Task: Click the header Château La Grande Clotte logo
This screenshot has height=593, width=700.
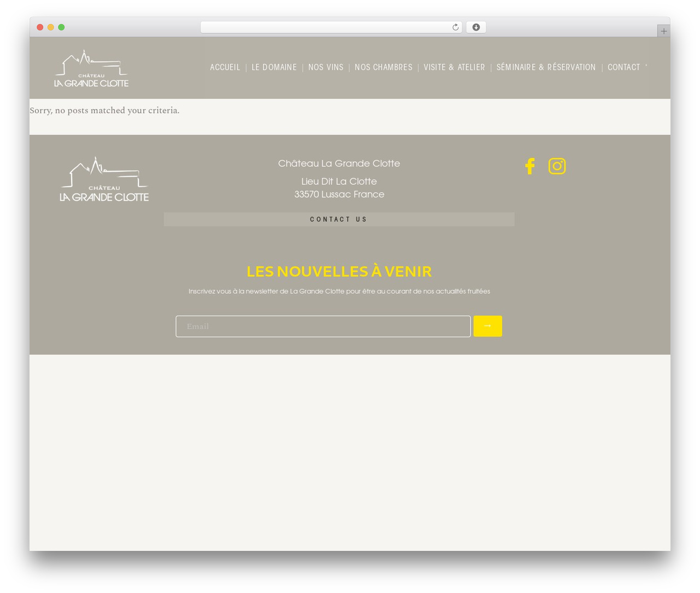Action: (x=91, y=68)
